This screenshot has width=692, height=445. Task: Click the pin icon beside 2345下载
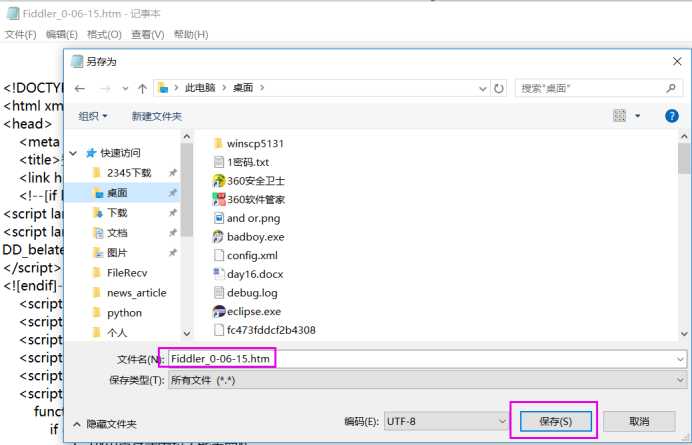click(173, 173)
